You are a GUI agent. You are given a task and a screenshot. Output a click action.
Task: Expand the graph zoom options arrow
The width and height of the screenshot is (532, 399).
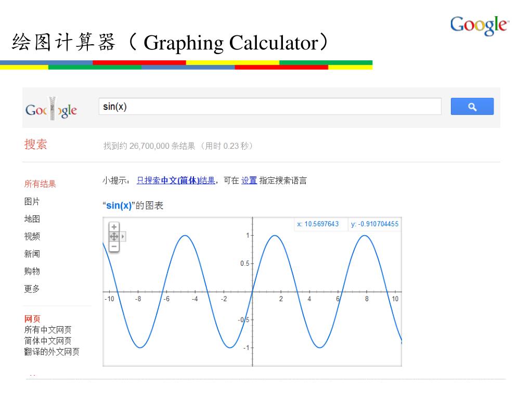(x=123, y=237)
